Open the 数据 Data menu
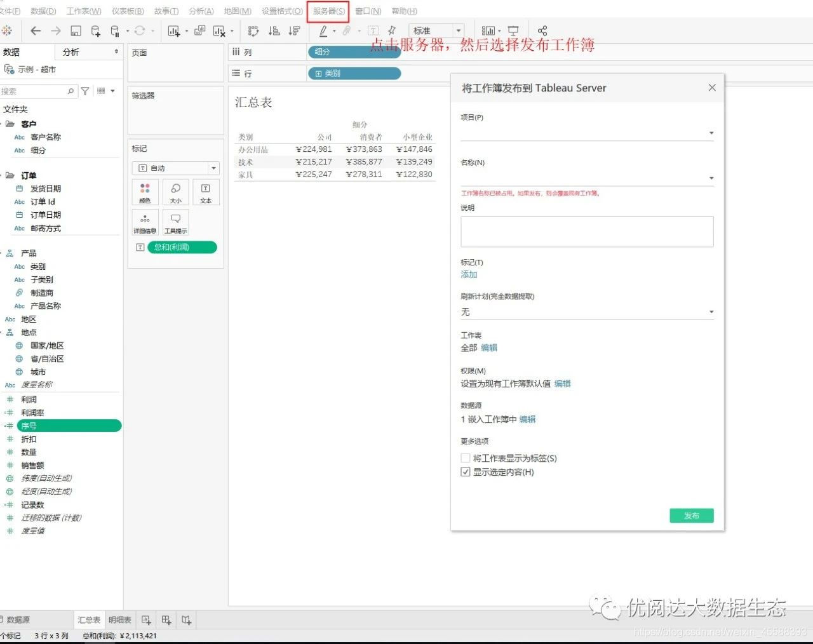The height and width of the screenshot is (644, 813). tap(43, 11)
